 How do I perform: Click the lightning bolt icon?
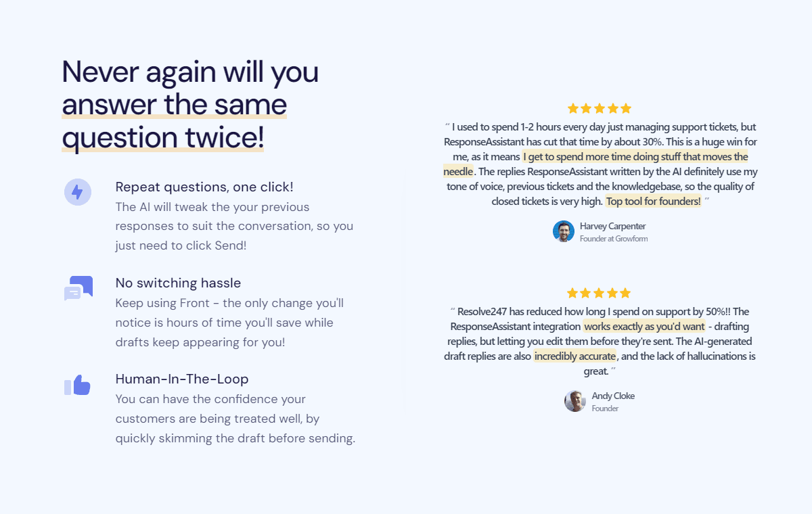[77, 192]
